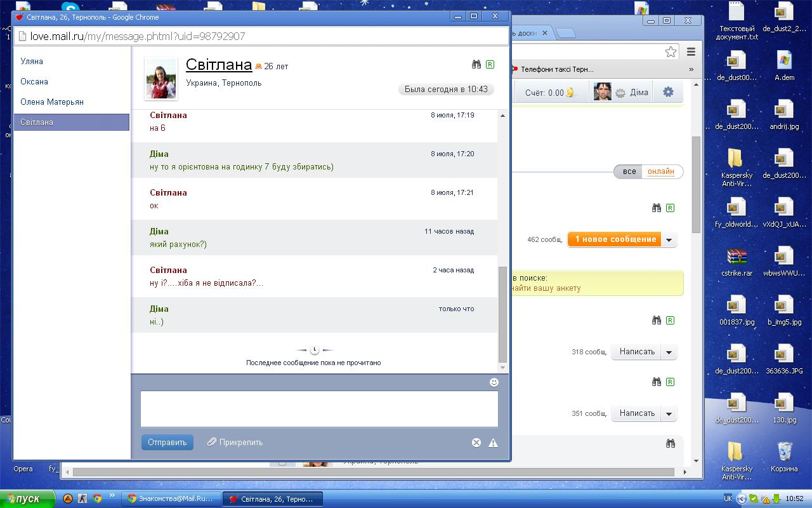
Task: Click the binoculars icon above the 318 сообщ. row
Action: [657, 320]
